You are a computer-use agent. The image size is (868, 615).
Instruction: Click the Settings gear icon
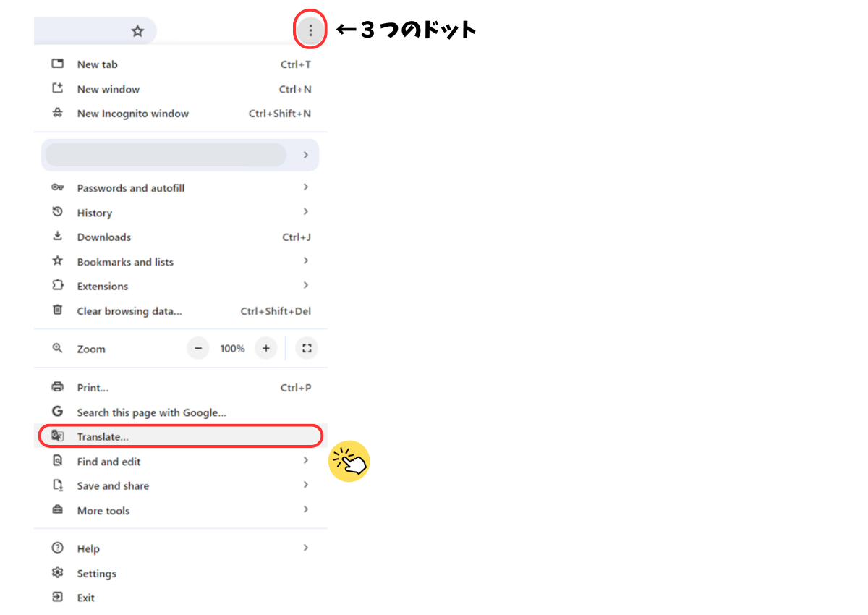[58, 573]
